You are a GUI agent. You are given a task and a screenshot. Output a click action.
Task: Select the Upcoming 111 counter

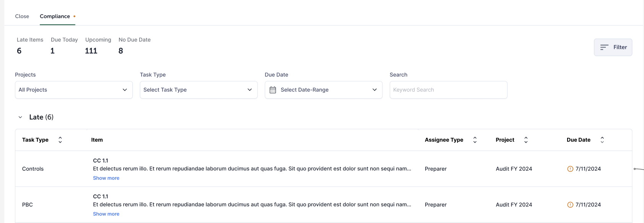pos(91,51)
